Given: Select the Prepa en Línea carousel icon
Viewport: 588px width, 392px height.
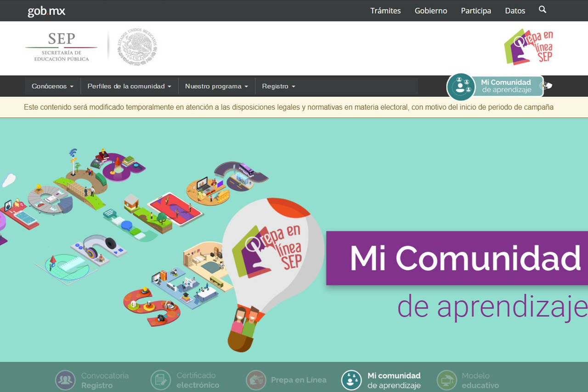Looking at the screenshot, I should click(x=256, y=380).
